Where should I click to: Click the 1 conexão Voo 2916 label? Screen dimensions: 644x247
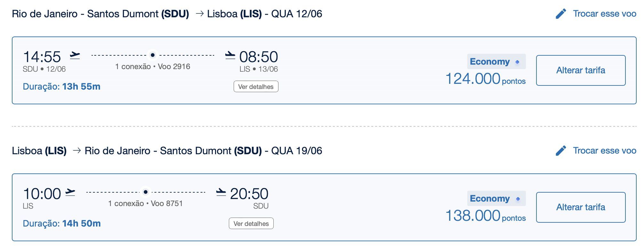click(x=153, y=67)
